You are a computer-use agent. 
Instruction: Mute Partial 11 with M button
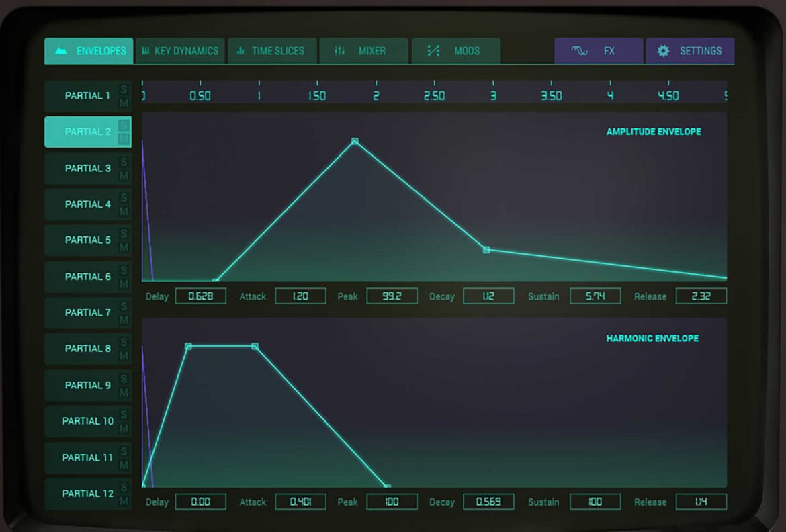124,465
